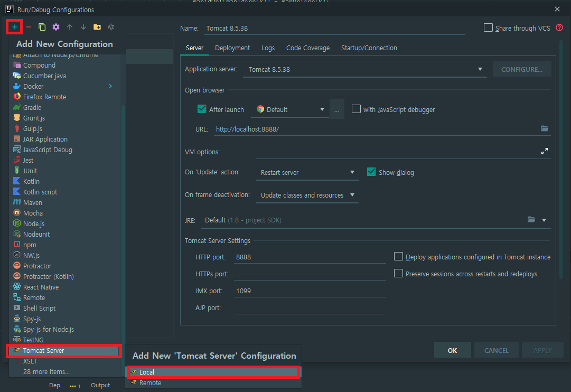Click the CONFIGURE... button
Viewport: 571px width, 392px height.
click(x=521, y=69)
